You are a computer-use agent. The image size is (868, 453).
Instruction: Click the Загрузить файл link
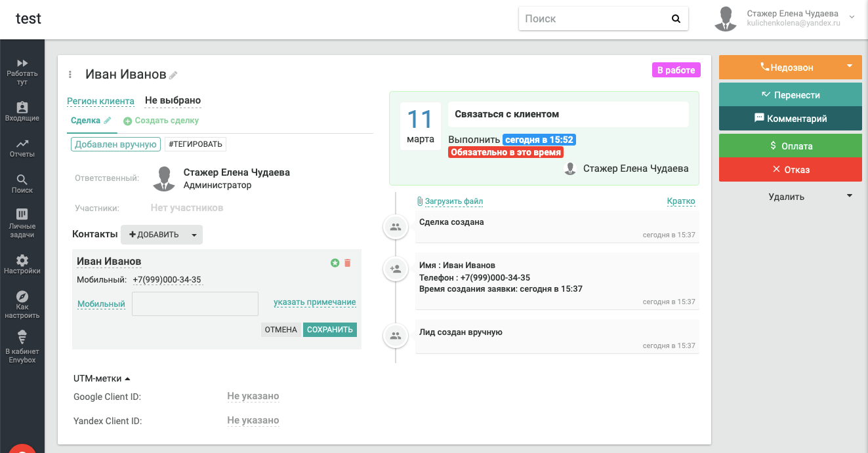(x=453, y=201)
